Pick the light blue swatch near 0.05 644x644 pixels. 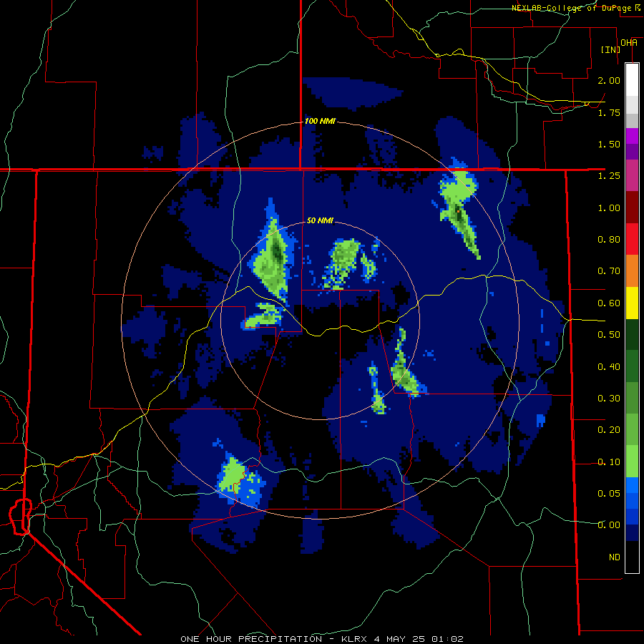[x=632, y=485]
